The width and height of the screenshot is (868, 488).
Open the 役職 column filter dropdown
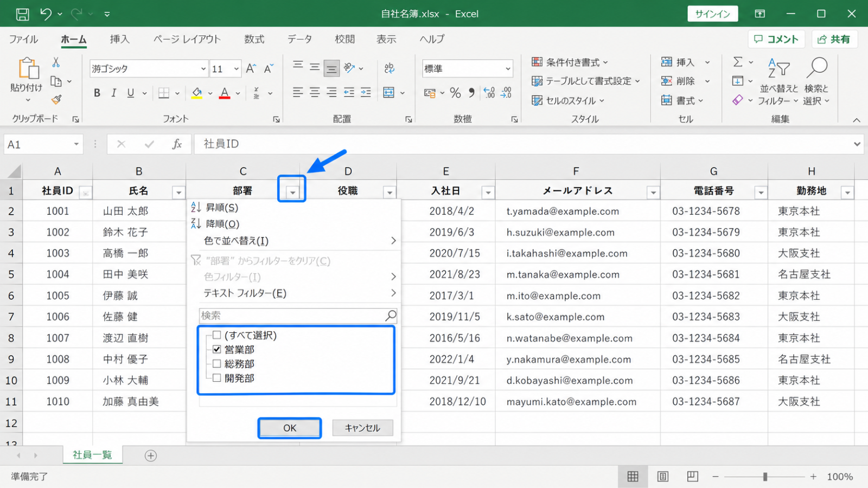click(389, 192)
